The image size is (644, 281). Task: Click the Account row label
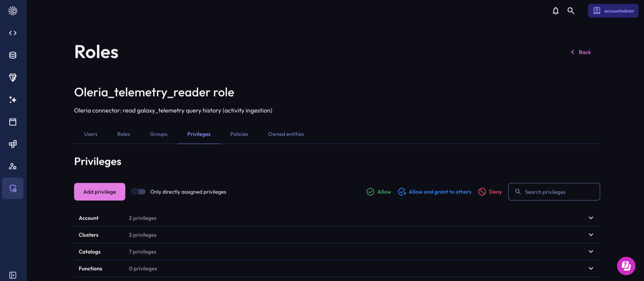[89, 218]
